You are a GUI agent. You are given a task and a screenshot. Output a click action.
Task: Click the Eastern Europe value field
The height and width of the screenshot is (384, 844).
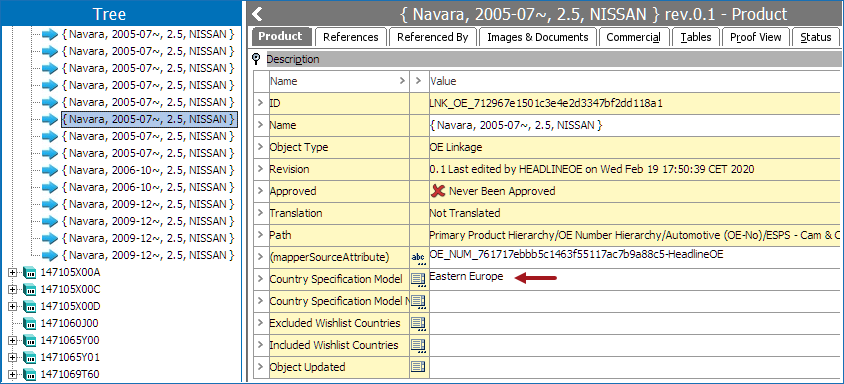coord(636,278)
